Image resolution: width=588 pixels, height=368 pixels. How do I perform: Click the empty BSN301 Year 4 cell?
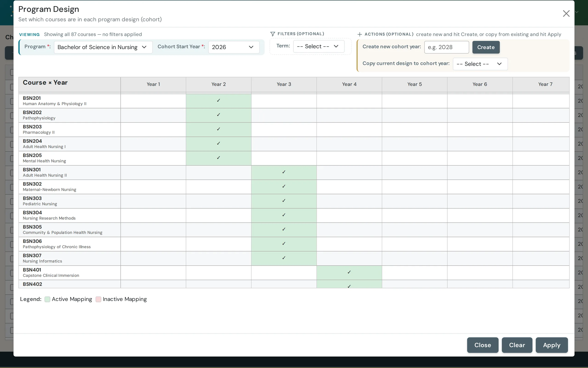coord(349,172)
